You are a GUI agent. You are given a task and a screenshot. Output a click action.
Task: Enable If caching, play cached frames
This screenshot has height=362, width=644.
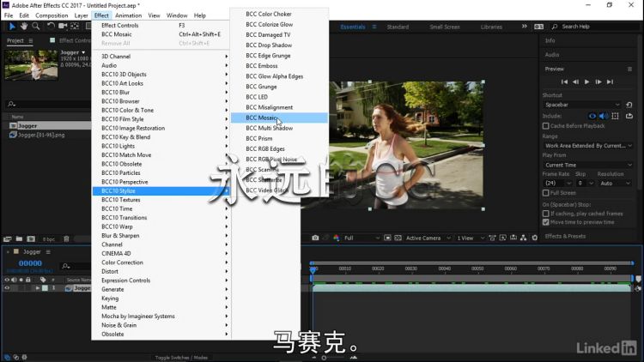click(x=546, y=214)
